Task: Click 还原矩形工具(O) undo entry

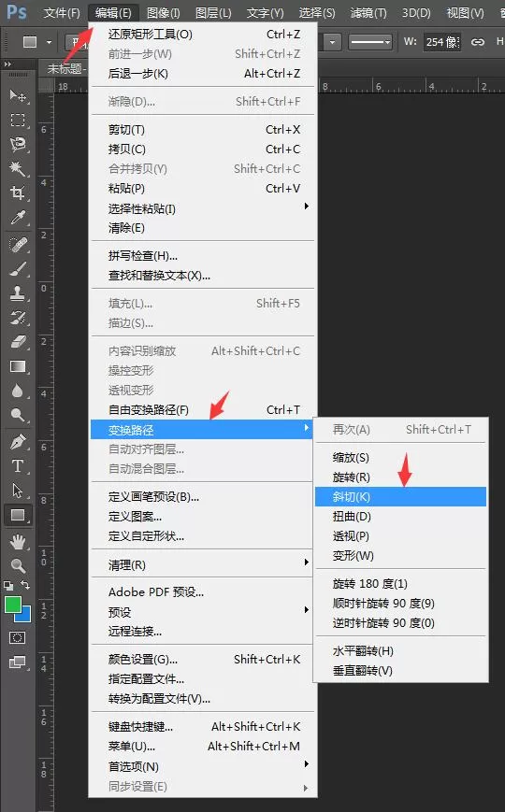Action: (x=203, y=35)
